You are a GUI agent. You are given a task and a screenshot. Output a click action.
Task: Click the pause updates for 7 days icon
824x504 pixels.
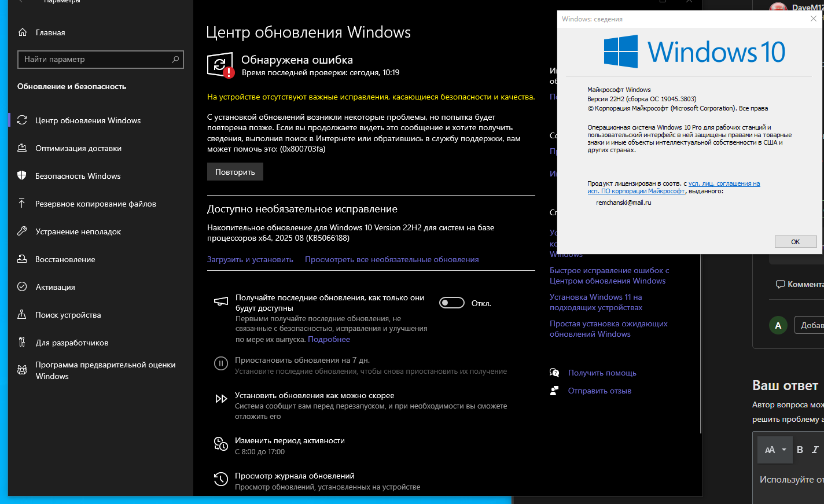click(x=221, y=363)
